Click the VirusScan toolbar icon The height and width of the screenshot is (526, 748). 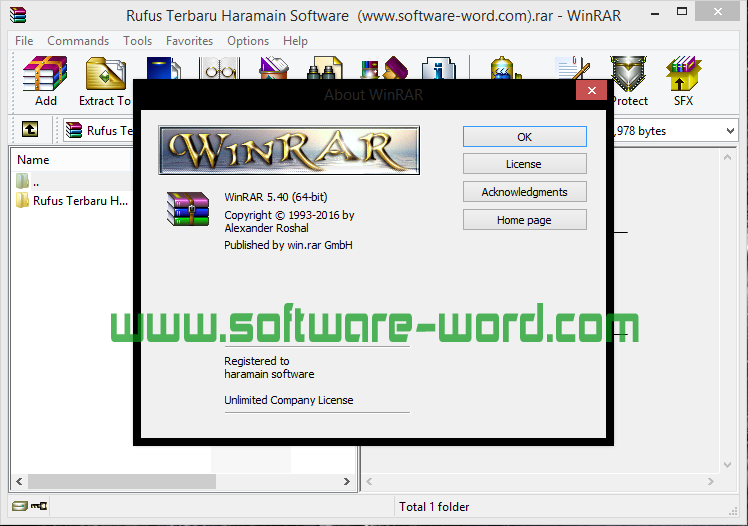[x=504, y=68]
